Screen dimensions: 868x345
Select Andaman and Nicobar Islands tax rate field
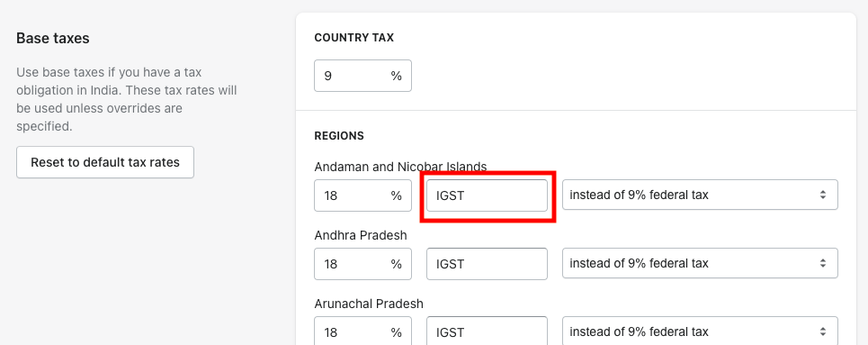click(x=362, y=195)
